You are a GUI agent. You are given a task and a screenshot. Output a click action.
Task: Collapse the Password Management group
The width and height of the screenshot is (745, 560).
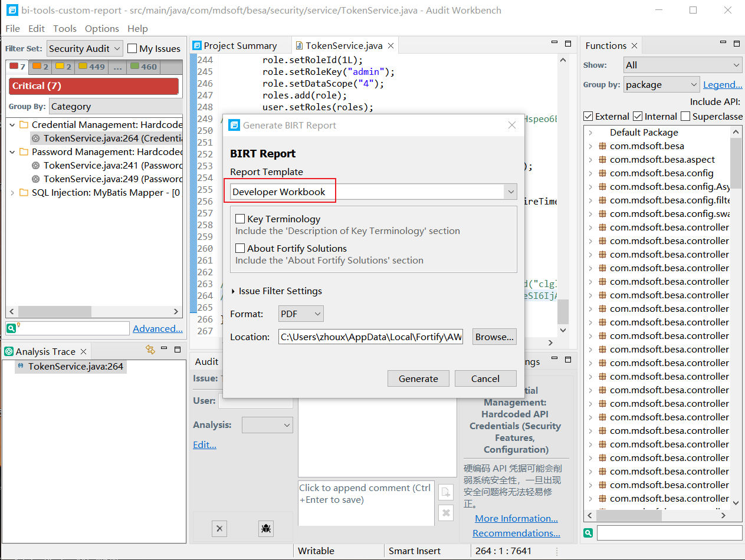click(12, 152)
